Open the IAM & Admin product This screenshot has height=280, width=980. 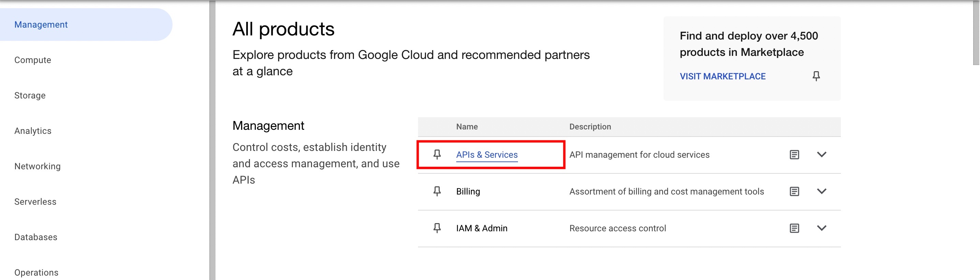(481, 228)
